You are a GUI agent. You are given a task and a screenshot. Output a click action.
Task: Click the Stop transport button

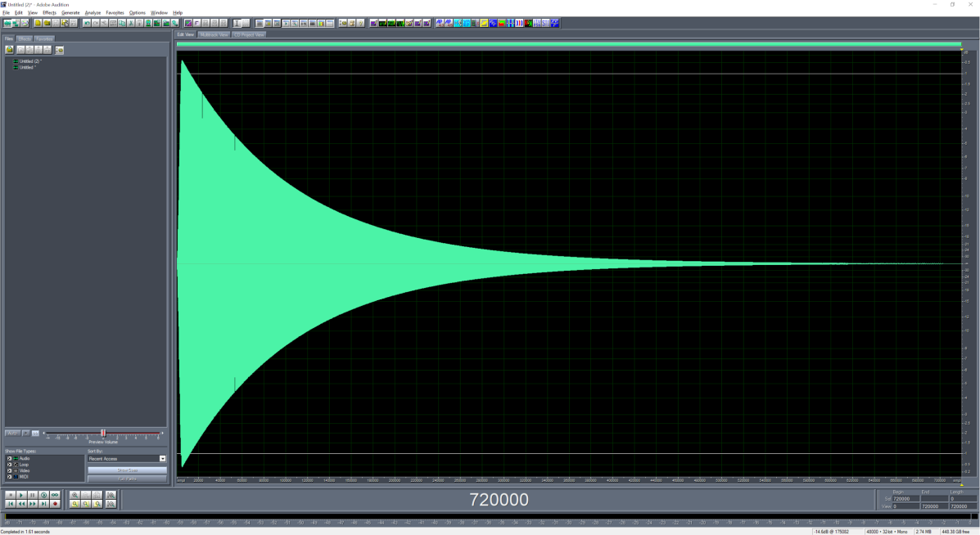[x=11, y=495]
